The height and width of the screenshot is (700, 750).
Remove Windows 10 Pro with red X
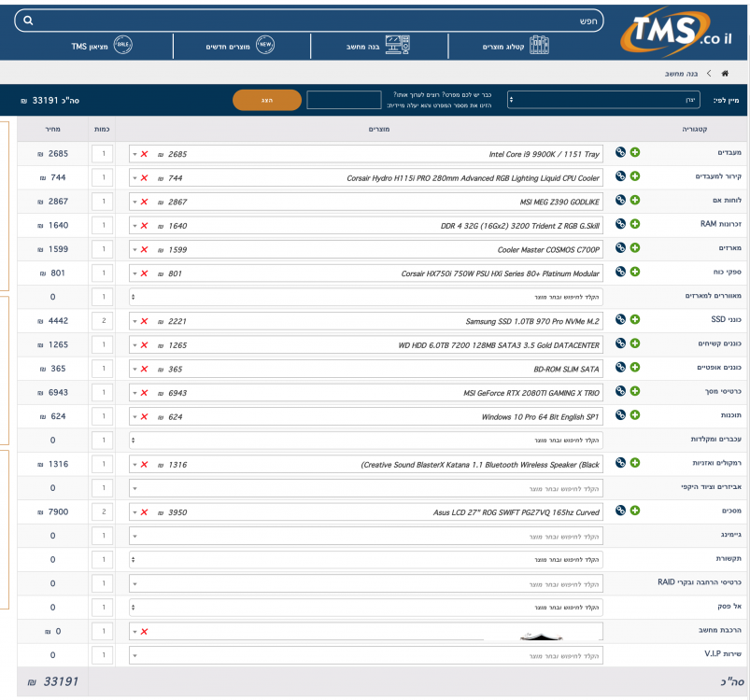[x=144, y=416]
